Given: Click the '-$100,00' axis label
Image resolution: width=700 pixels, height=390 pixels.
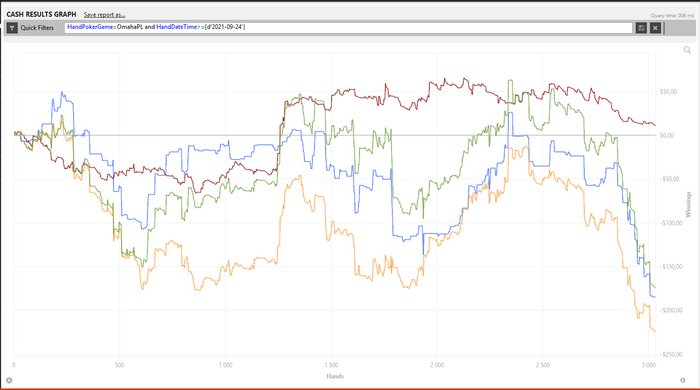Looking at the screenshot, I should click(x=671, y=223).
